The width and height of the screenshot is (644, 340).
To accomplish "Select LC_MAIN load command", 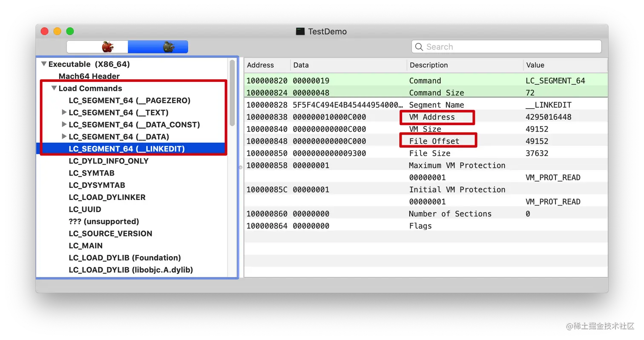I will coord(86,245).
